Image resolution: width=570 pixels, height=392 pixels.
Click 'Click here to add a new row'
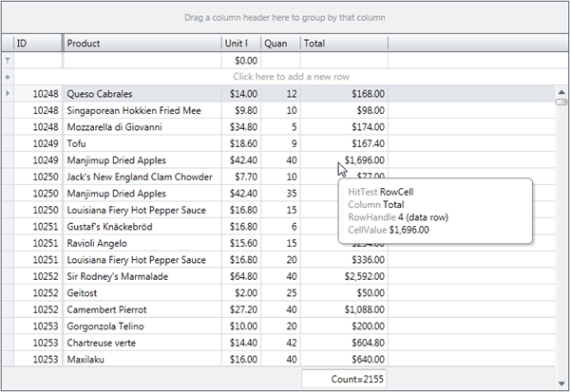pyautogui.click(x=291, y=77)
